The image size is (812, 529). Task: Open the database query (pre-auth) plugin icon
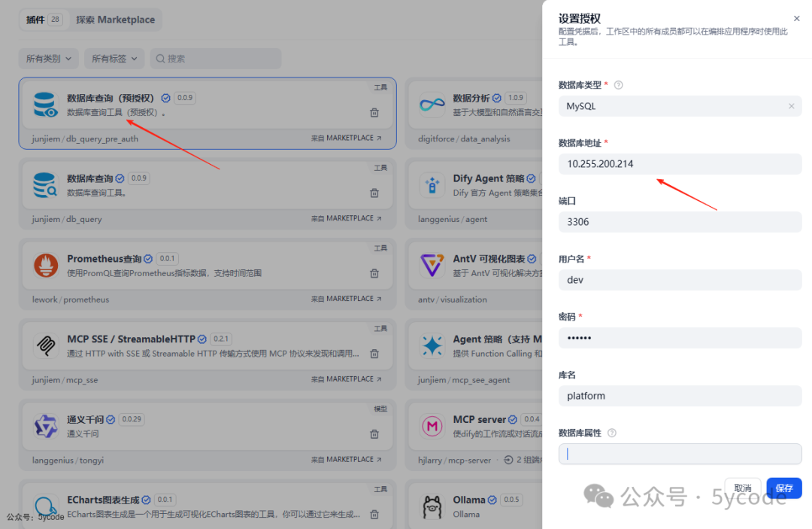pos(46,105)
